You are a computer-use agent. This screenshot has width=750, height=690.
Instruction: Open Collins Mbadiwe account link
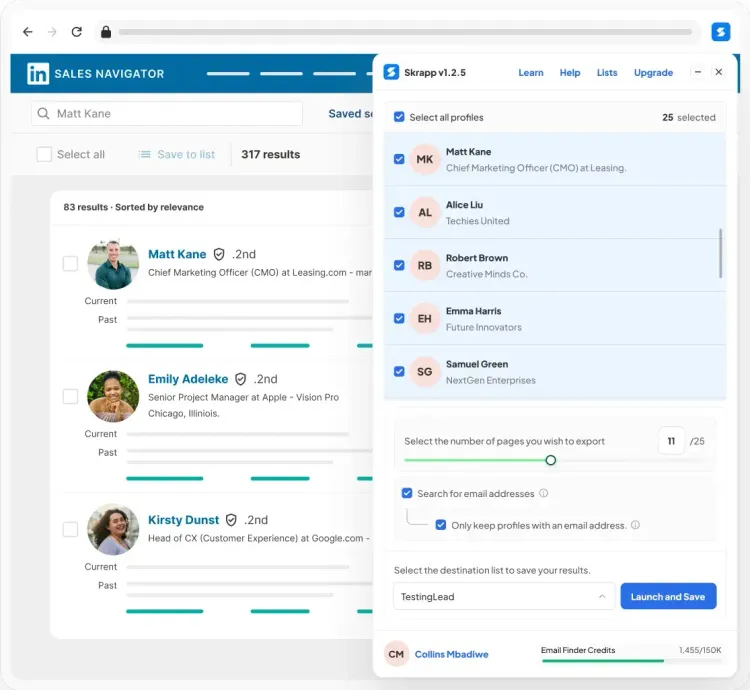point(452,654)
